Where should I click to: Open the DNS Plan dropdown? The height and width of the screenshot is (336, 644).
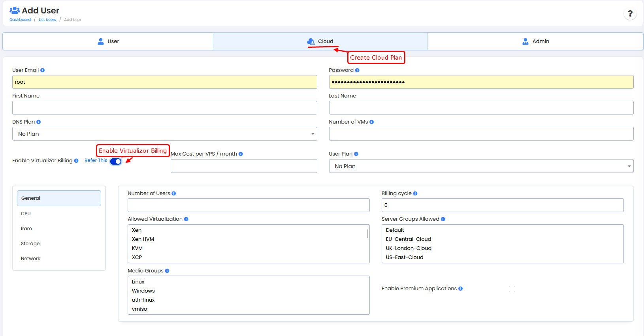point(164,134)
